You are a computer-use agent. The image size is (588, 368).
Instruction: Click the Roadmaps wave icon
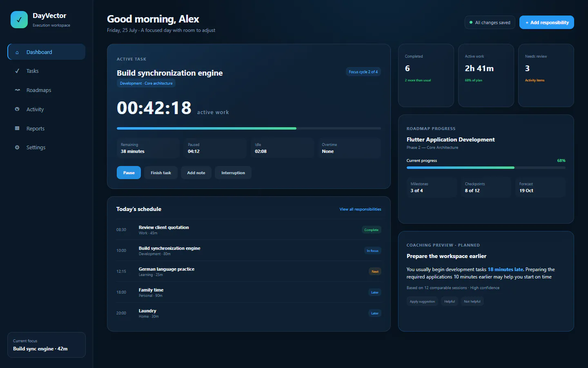tap(17, 90)
